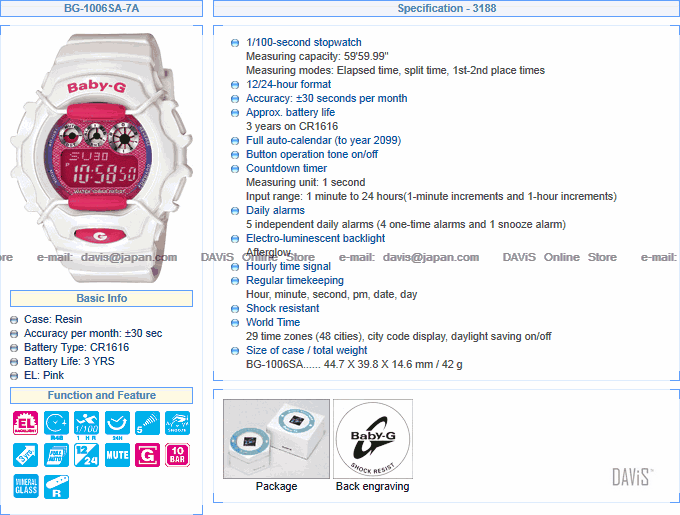Click the Baby-G watch product photo
This screenshot has width=680, height=515.
point(102,157)
